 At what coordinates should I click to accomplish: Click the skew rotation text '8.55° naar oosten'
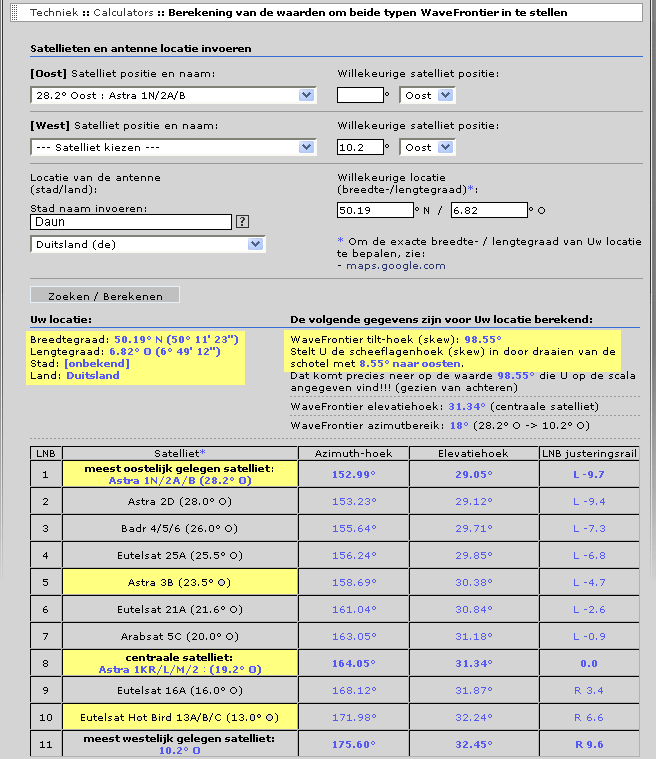(411, 364)
